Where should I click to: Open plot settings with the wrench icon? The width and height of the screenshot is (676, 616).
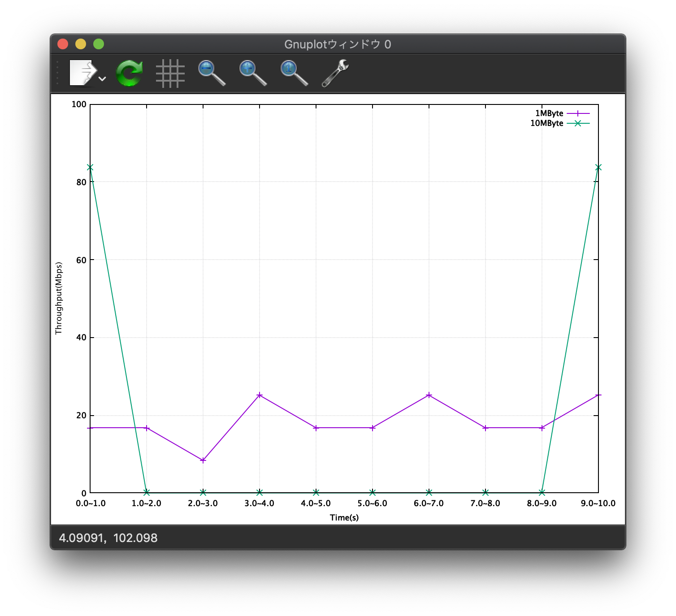coord(335,73)
